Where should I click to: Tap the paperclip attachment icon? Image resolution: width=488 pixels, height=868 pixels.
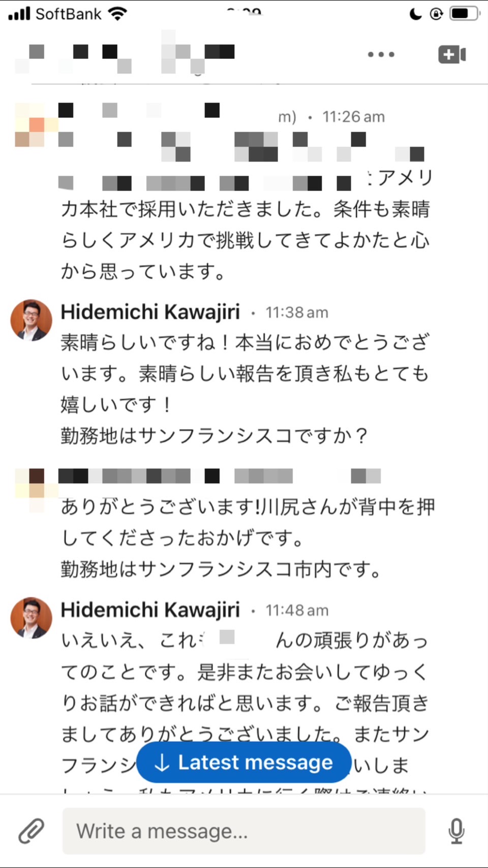[31, 831]
